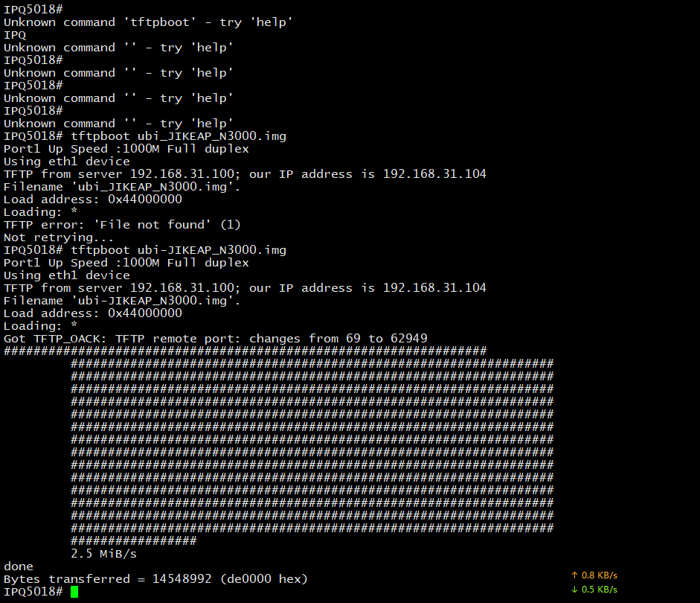Click the Filename 'ubi-JIKEAP_N3000.img' output line
This screenshot has height=603, width=700.
tap(122, 301)
